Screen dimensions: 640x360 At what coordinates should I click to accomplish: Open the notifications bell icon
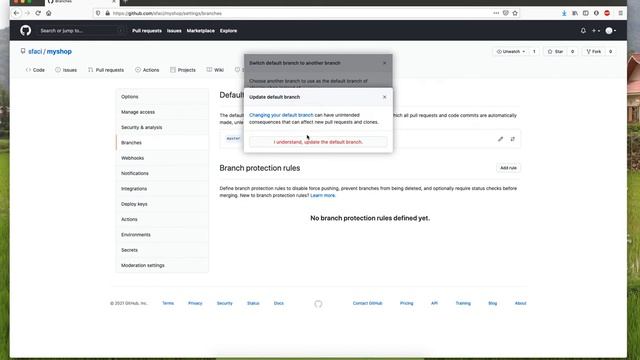click(583, 31)
